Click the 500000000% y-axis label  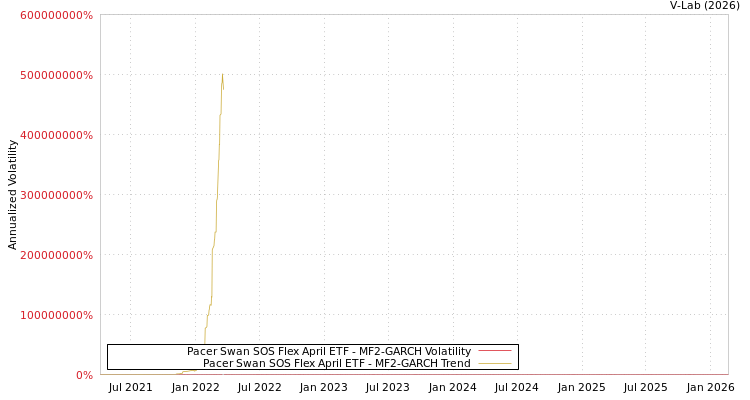click(56, 75)
